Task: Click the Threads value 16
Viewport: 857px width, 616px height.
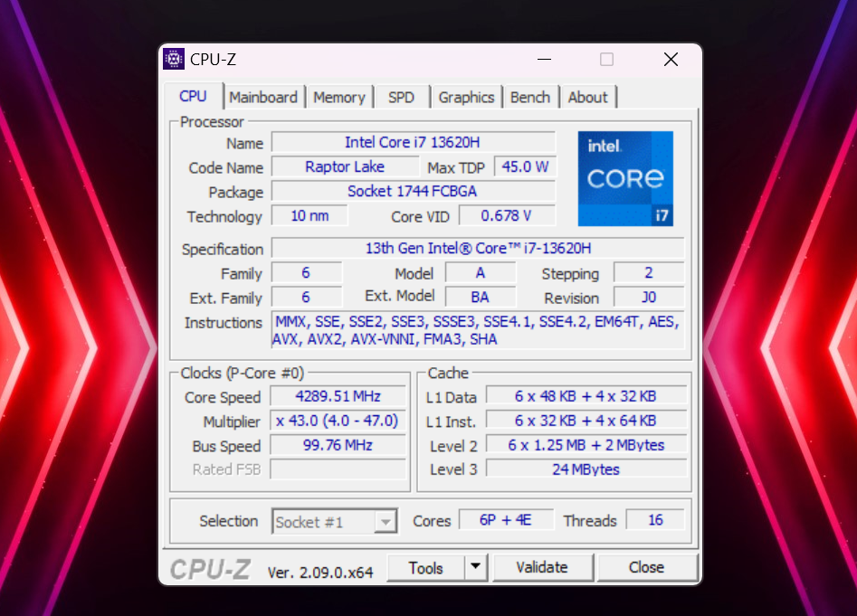Action: pyautogui.click(x=655, y=520)
